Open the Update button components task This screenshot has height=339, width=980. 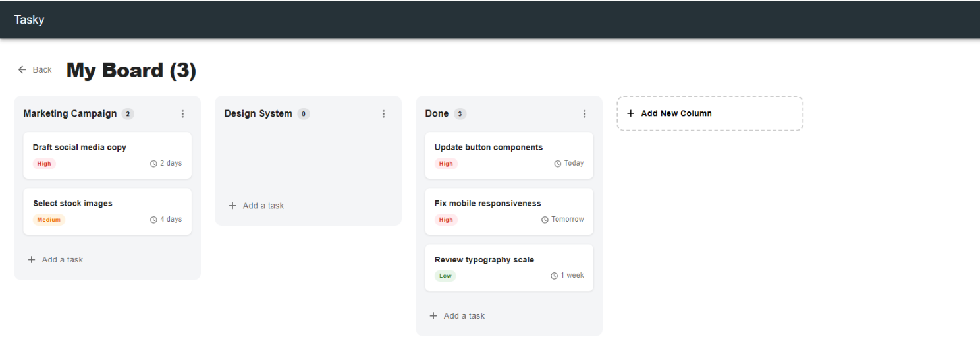pos(509,155)
